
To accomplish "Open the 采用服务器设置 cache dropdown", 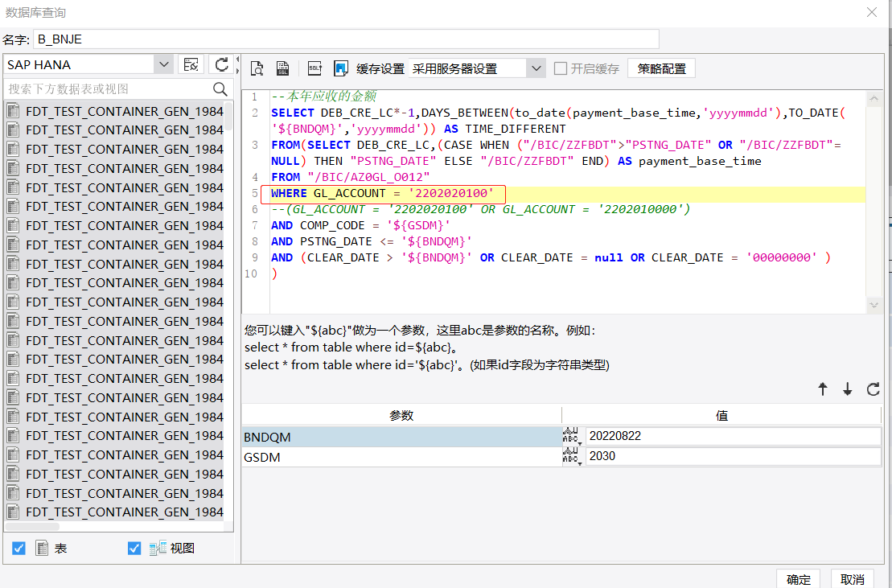I will click(536, 68).
